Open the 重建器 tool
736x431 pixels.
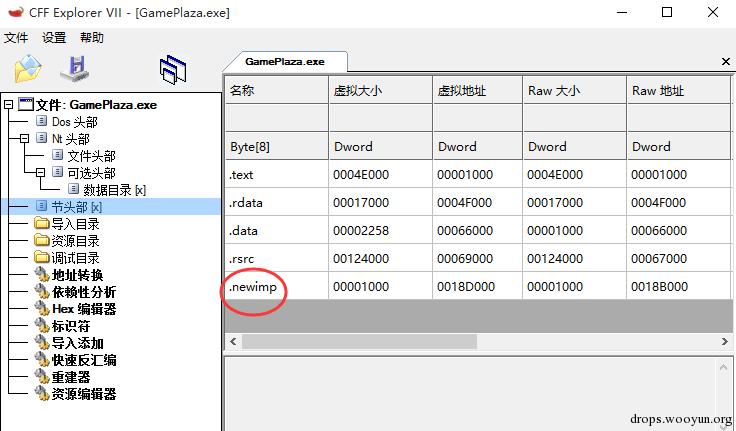click(70, 377)
